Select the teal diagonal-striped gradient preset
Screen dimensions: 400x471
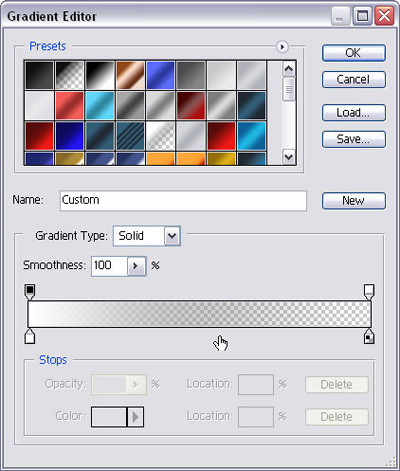tap(130, 136)
